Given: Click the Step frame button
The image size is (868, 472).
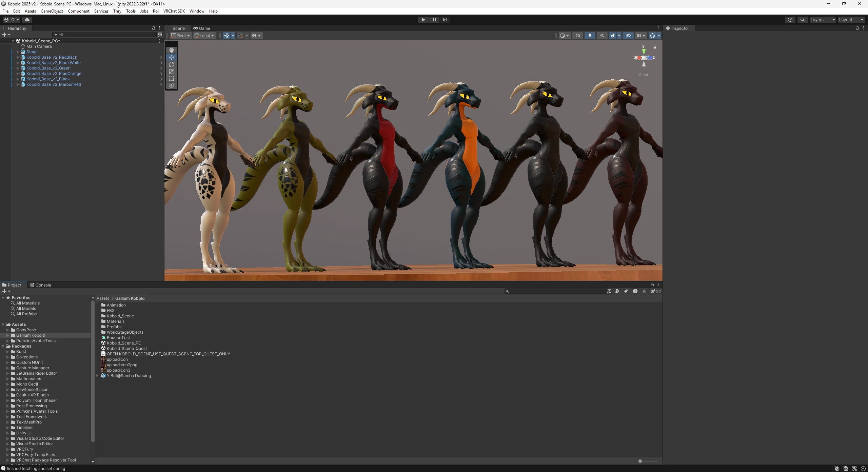Looking at the screenshot, I should [445, 20].
